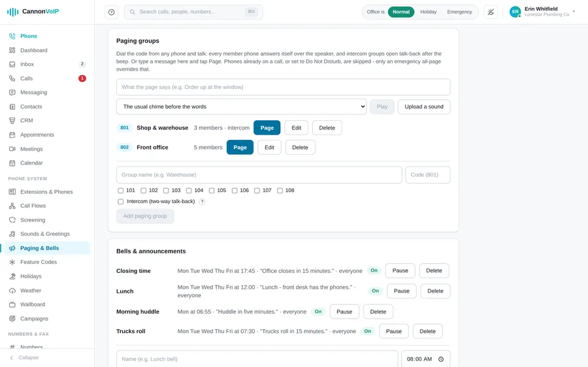Check extension 104 checkbox
The image size is (588, 367).
(x=189, y=191)
